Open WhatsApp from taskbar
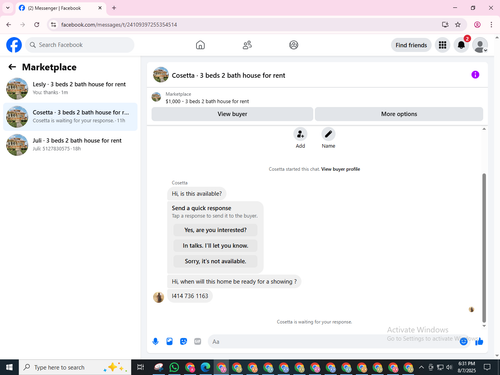 (174, 367)
